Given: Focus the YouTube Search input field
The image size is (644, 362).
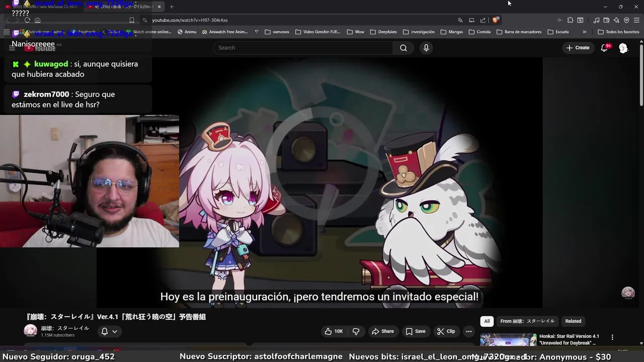Looking at the screenshot, I should (303, 48).
